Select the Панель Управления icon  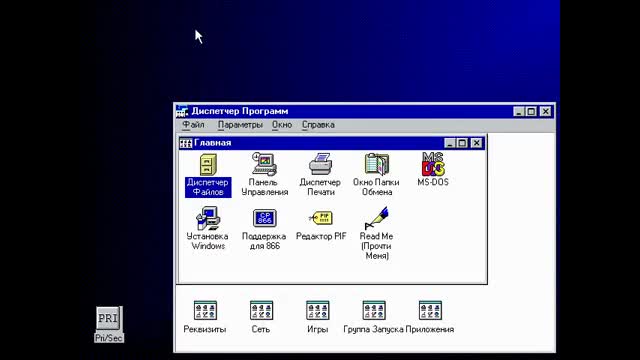pyautogui.click(x=264, y=164)
